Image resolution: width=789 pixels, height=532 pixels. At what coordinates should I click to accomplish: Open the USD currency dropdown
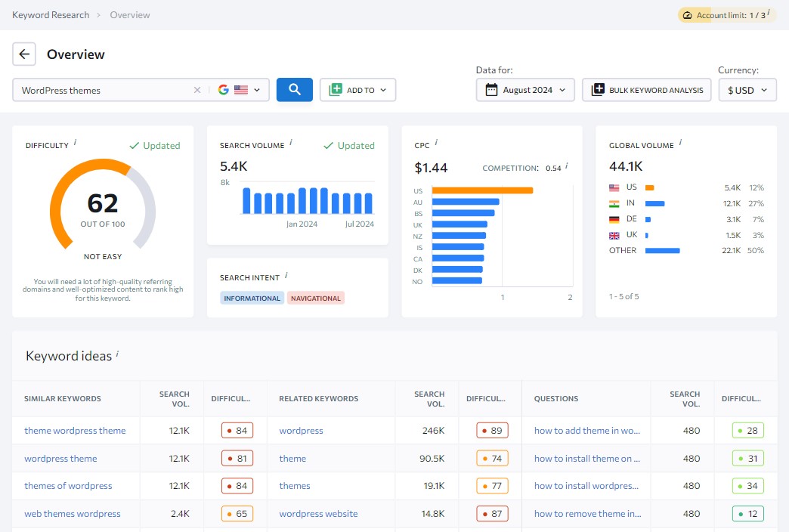pos(747,90)
